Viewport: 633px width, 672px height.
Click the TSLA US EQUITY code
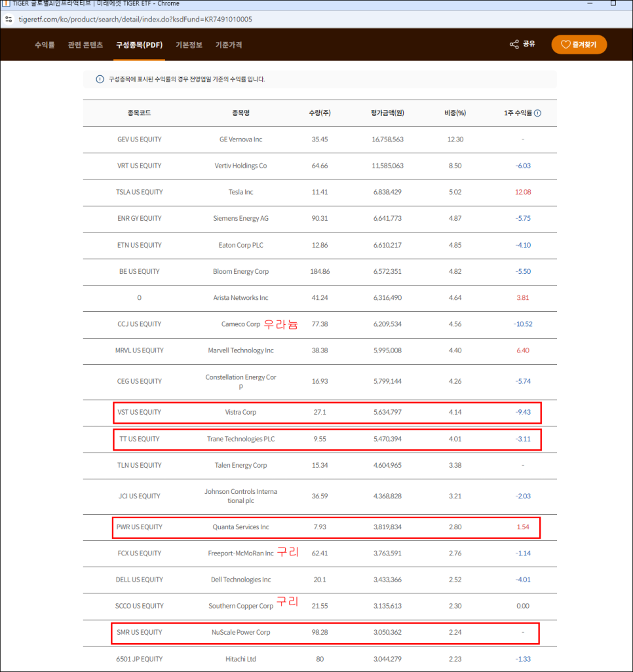tap(140, 192)
